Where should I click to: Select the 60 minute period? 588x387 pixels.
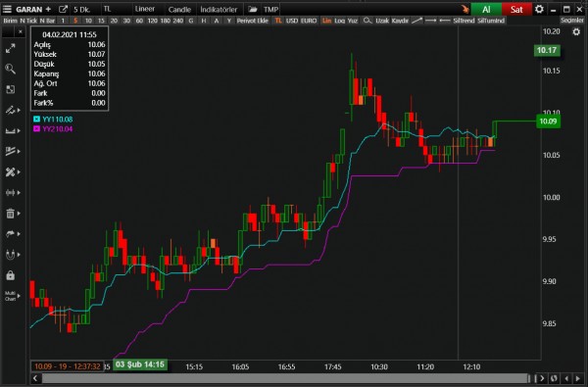[x=139, y=21]
